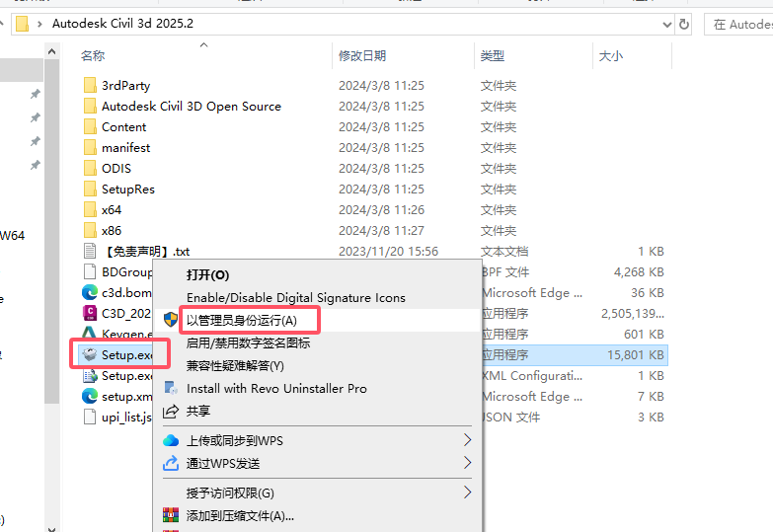Click the address bar folder icon
Screen dimensions: 773x532
(x=22, y=24)
